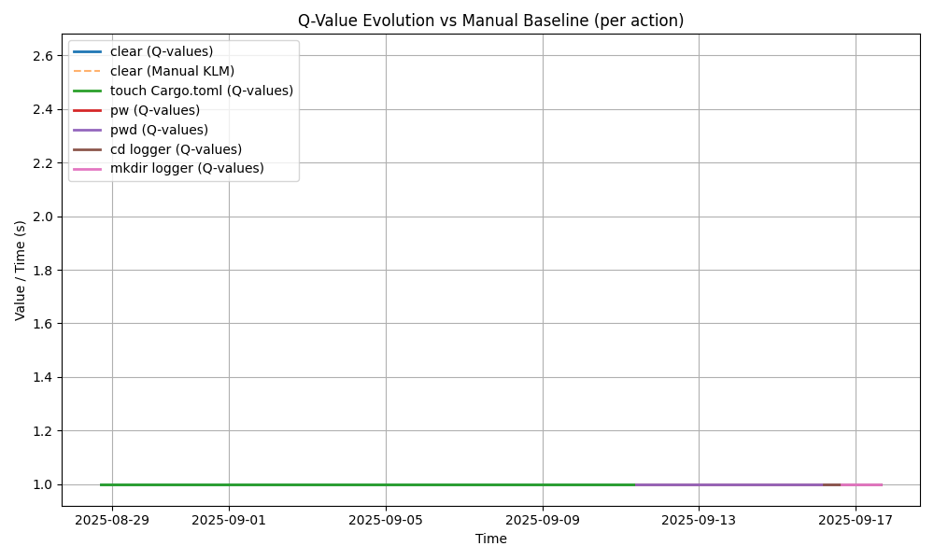
Task: Click the y-axis label "Value / Time (s)"
Action: click(21, 271)
